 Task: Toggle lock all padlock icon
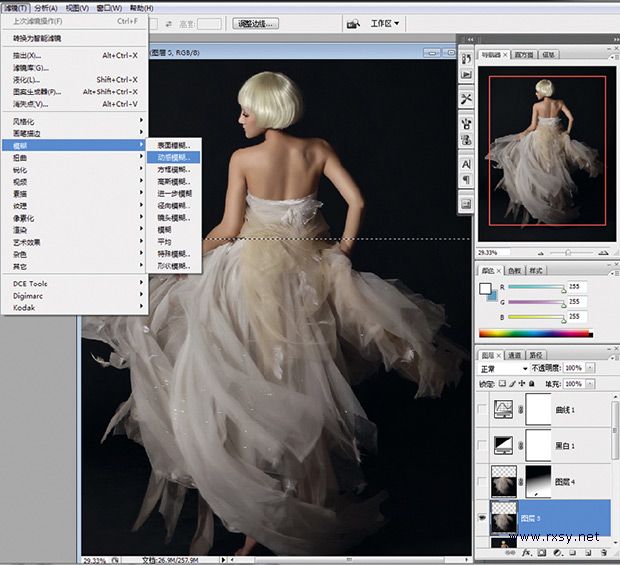(x=532, y=384)
